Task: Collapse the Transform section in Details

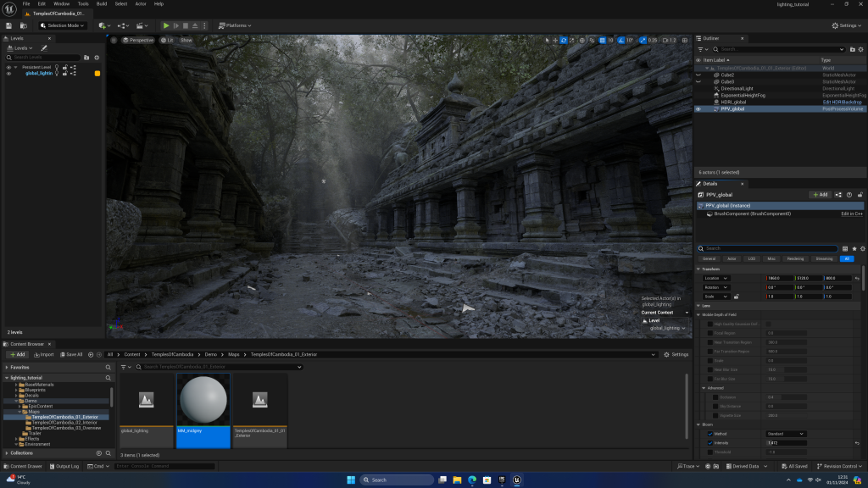Action: click(698, 269)
